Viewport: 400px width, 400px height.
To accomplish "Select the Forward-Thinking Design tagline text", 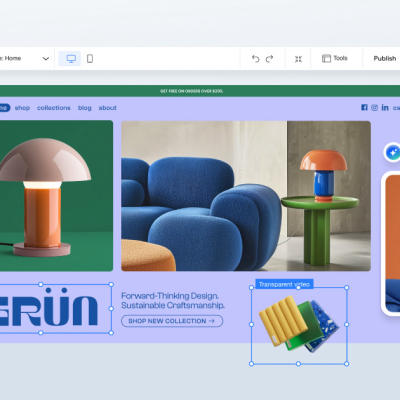I will tap(173, 300).
